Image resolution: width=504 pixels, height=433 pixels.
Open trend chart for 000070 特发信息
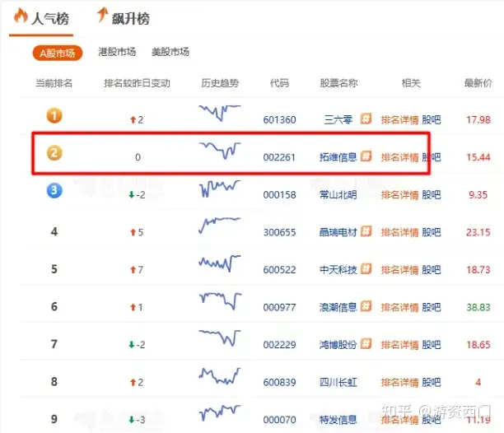(x=220, y=413)
